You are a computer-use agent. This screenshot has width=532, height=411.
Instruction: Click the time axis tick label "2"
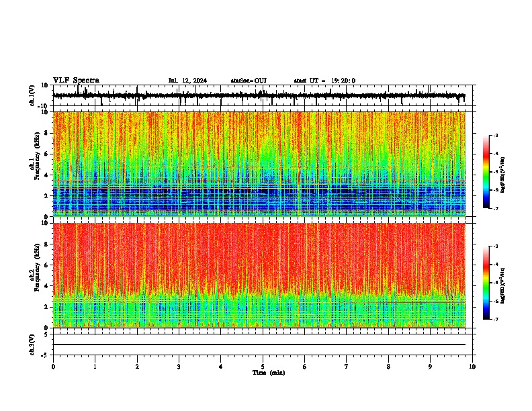pyautogui.click(x=137, y=367)
